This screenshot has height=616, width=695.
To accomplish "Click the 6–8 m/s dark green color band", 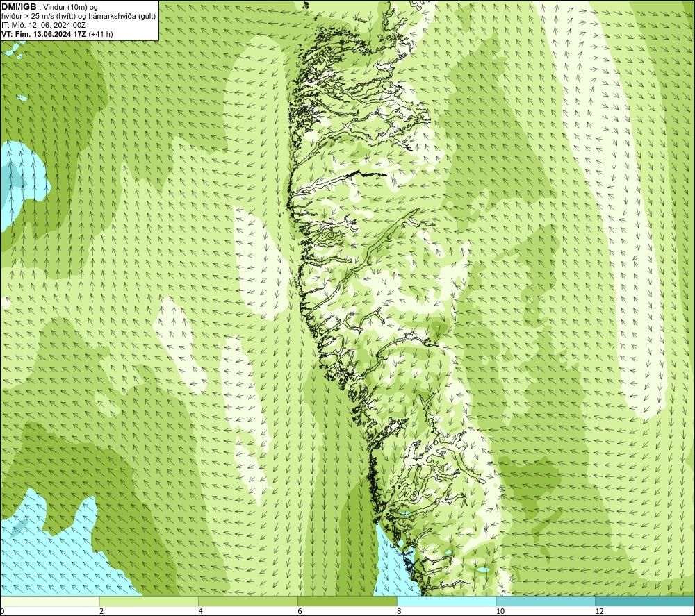I will pos(347,601).
